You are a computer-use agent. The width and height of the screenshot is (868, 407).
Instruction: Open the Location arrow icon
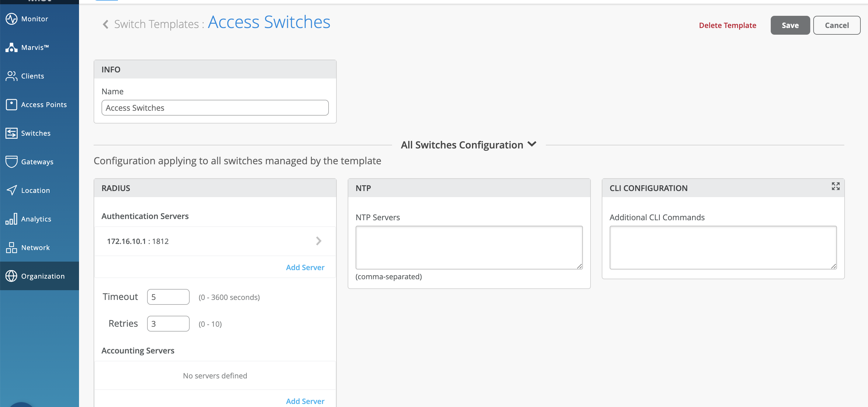pyautogui.click(x=12, y=190)
